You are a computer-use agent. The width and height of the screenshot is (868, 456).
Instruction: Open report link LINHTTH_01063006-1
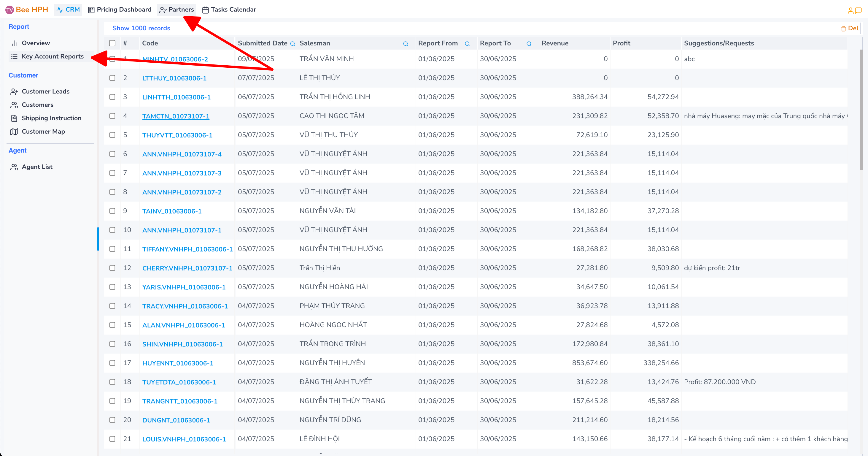[176, 97]
